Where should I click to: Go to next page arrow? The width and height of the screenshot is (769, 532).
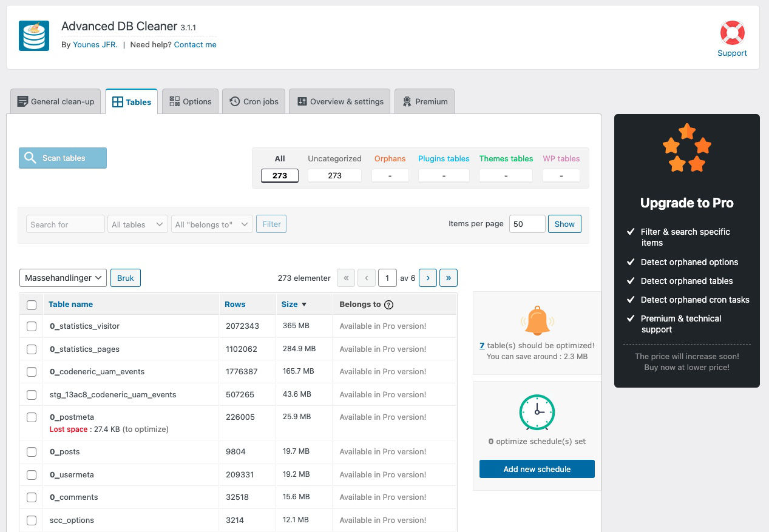(428, 278)
